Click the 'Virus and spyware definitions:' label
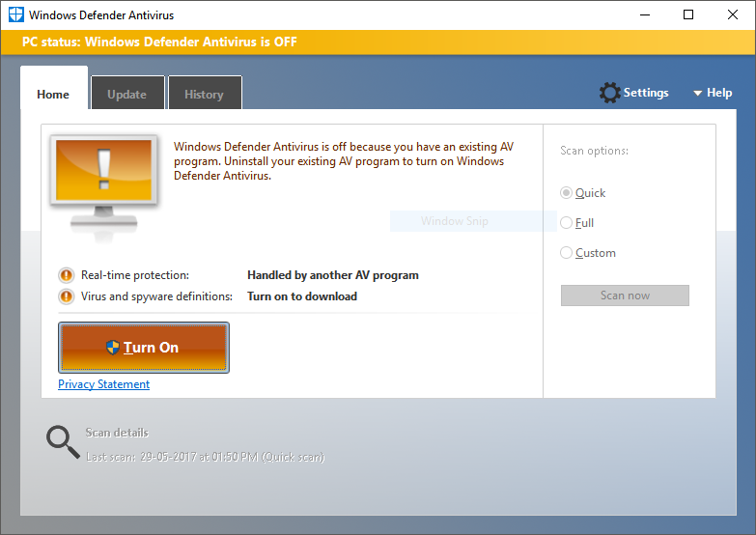This screenshot has height=535, width=756. (x=156, y=296)
